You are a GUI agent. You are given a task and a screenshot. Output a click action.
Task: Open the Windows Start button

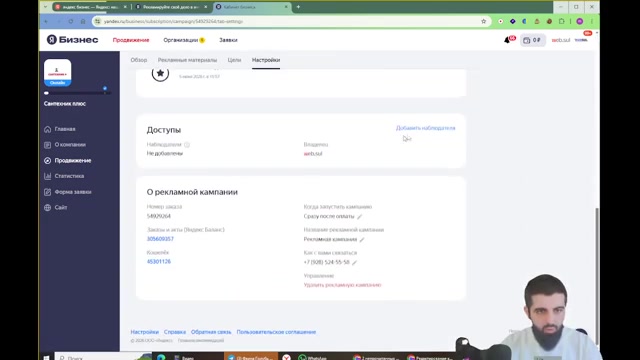(46, 358)
